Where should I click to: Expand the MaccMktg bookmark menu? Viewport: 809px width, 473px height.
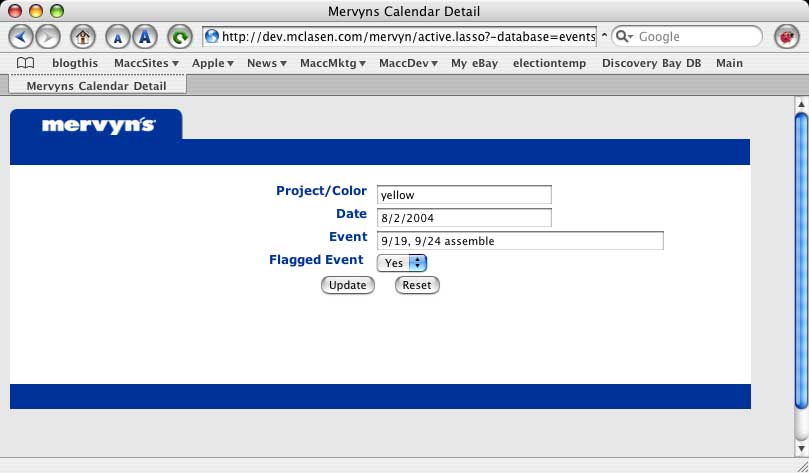click(333, 63)
